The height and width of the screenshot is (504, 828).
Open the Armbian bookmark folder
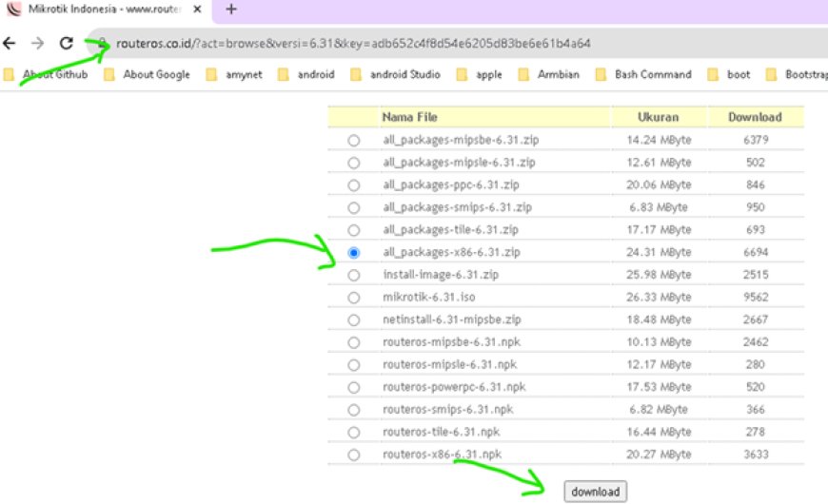pyautogui.click(x=548, y=74)
